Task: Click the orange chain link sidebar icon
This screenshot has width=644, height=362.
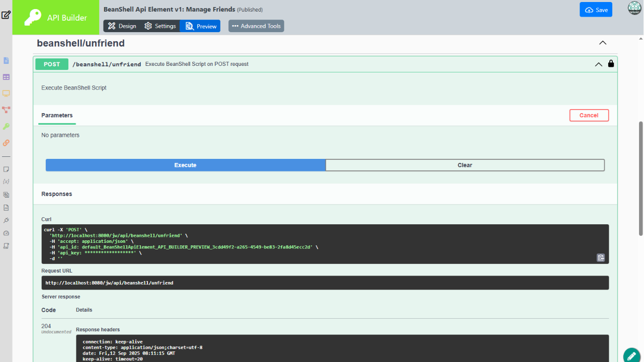Action: point(6,143)
